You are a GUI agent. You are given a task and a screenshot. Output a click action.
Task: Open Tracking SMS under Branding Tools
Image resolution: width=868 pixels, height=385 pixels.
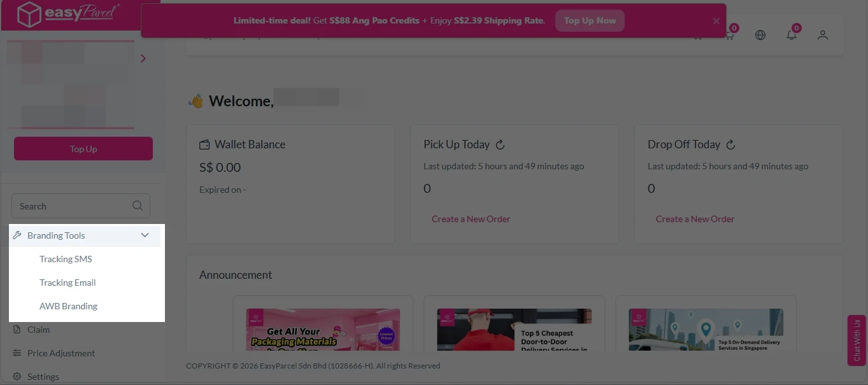pyautogui.click(x=66, y=259)
